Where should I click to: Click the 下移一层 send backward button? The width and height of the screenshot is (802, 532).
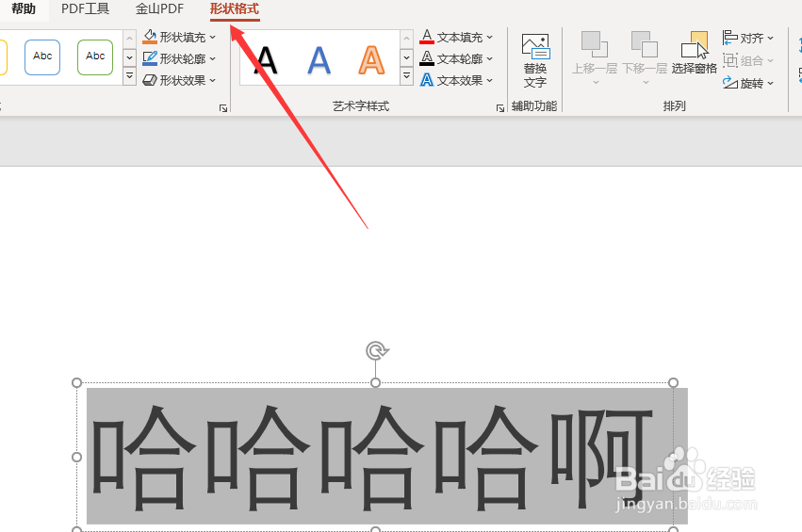645,53
